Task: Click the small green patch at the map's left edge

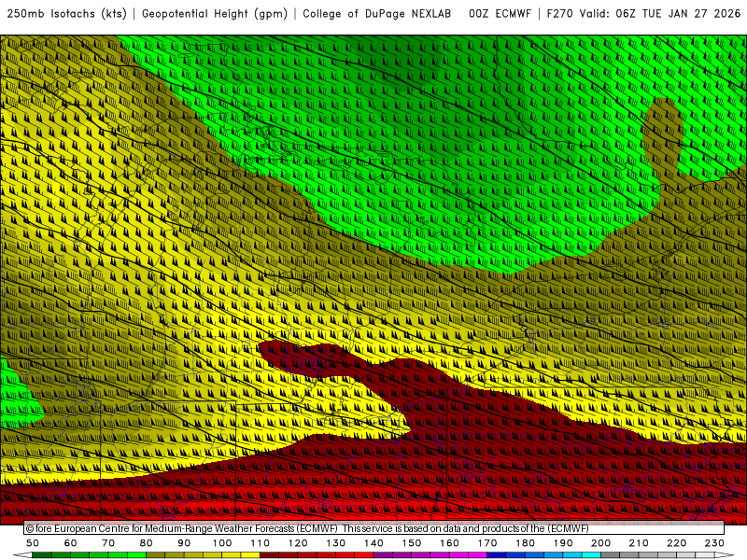Action: point(17,395)
